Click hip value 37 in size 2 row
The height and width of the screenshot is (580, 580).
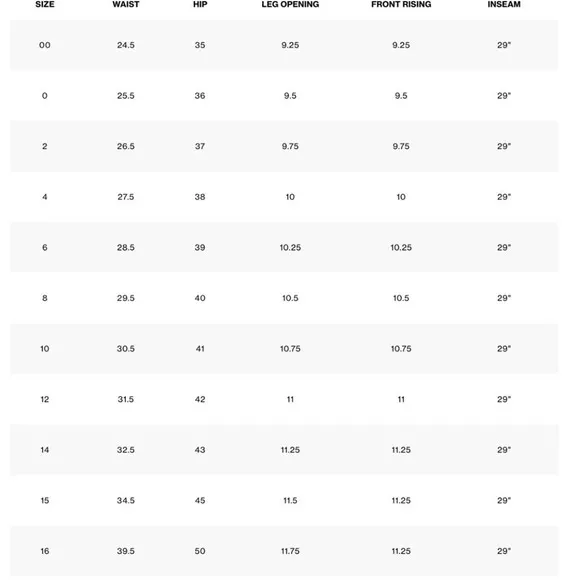click(x=200, y=146)
